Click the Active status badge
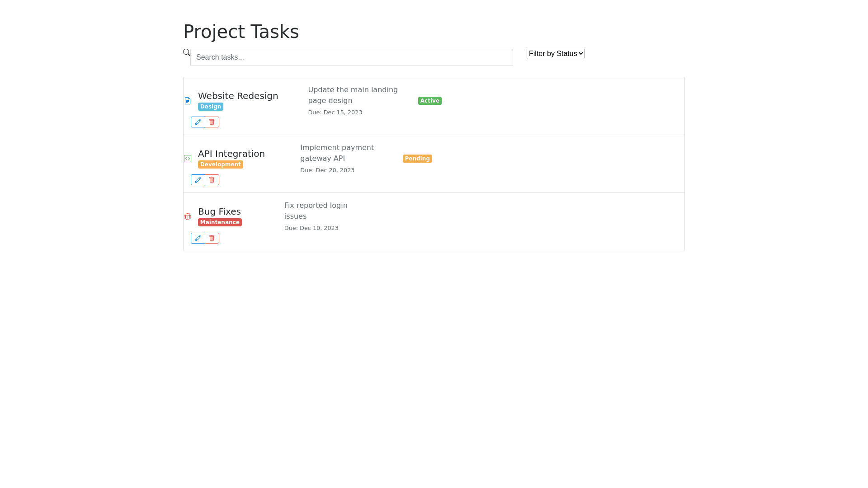Screen dimensions: 868x488 (429, 101)
